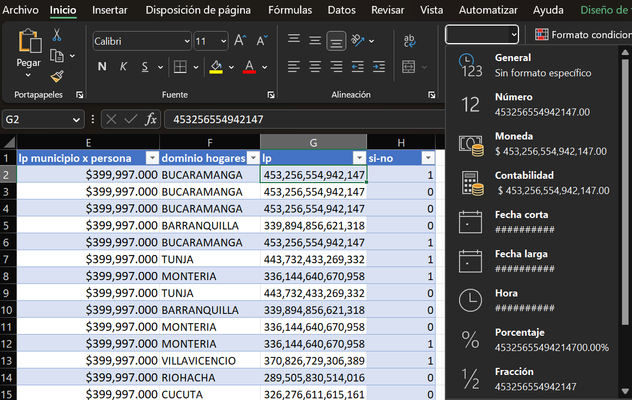Viewport: 632px width, 400px height.
Task: Expand the font color dropdown arrow
Action: 265,67
